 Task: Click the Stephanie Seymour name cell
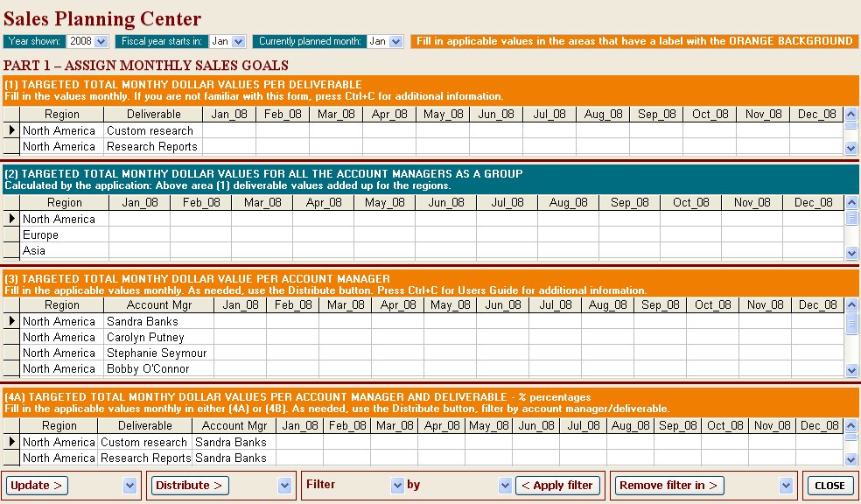coord(158,353)
